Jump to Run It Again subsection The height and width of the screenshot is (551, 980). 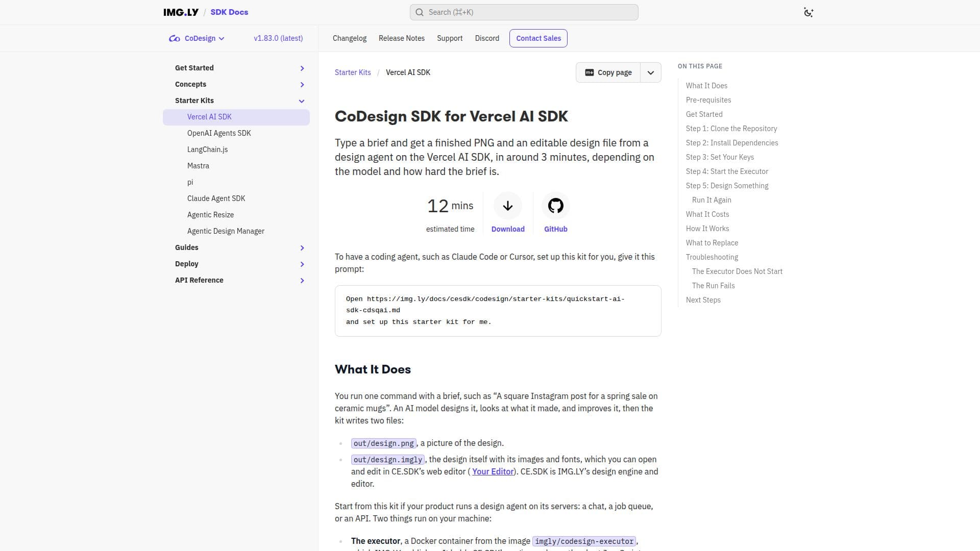(712, 200)
